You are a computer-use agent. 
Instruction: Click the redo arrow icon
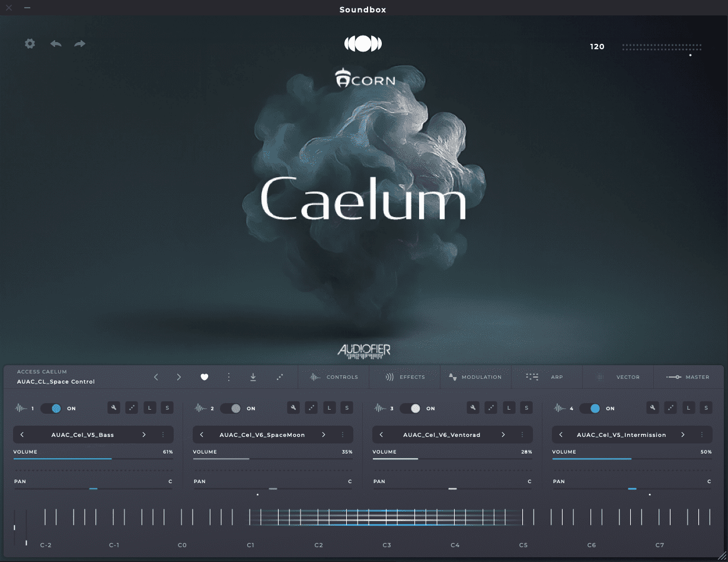(x=80, y=44)
